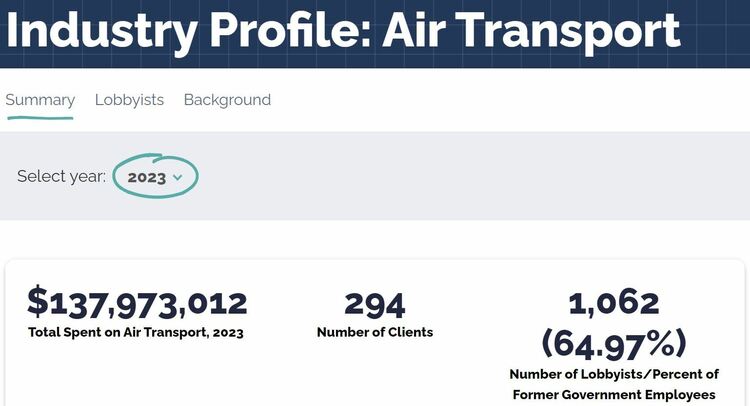The image size is (750, 406).
Task: Switch to the Lobbyists tab
Action: click(x=129, y=99)
